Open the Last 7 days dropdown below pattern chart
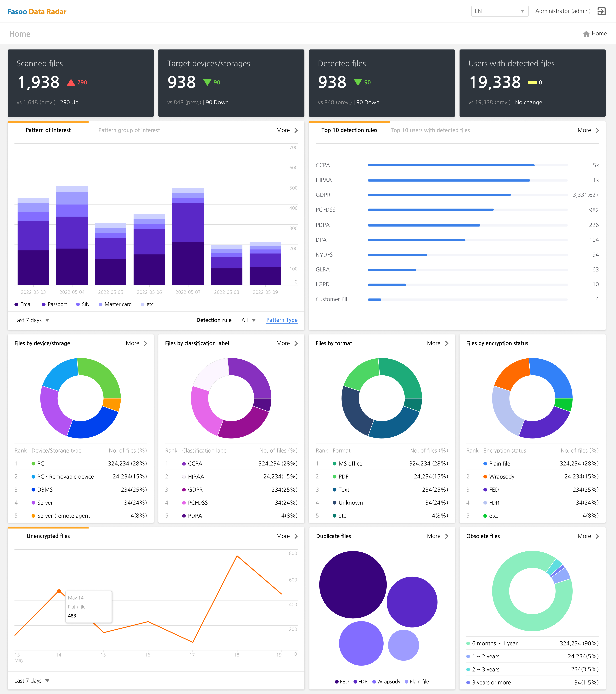The image size is (616, 694). pyautogui.click(x=32, y=320)
